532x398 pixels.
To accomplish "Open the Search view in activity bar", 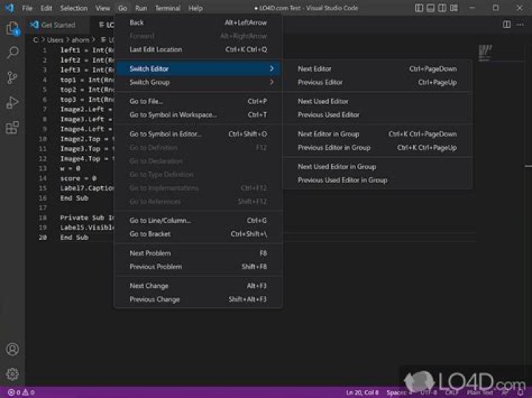I will 13,52.
